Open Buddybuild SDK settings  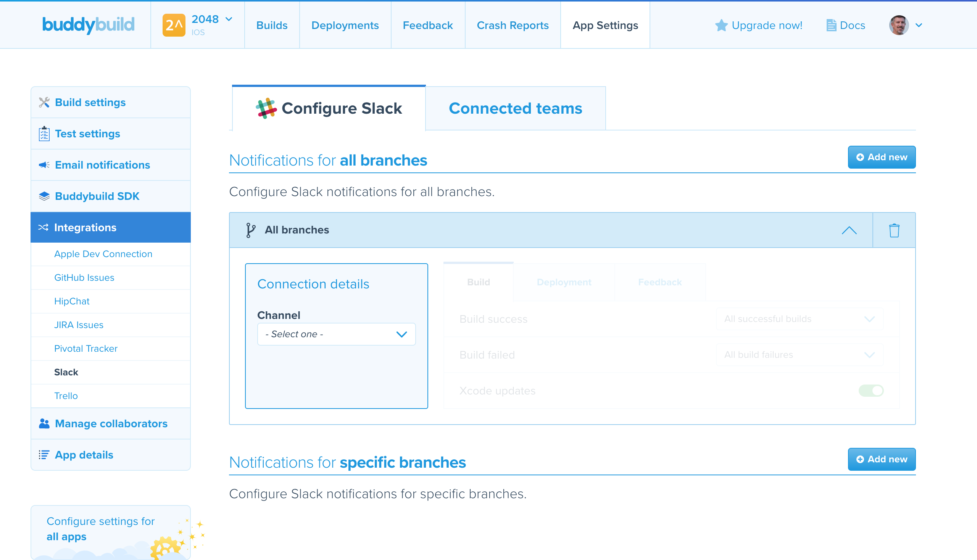(x=110, y=196)
